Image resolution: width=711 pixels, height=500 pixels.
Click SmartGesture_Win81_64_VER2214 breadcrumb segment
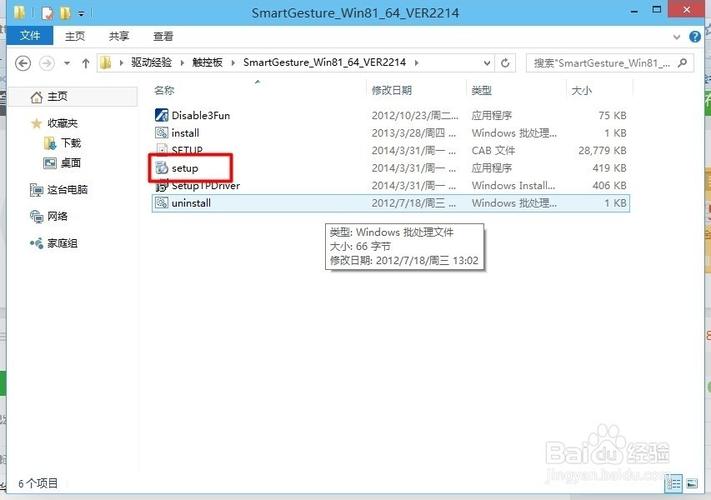point(324,63)
